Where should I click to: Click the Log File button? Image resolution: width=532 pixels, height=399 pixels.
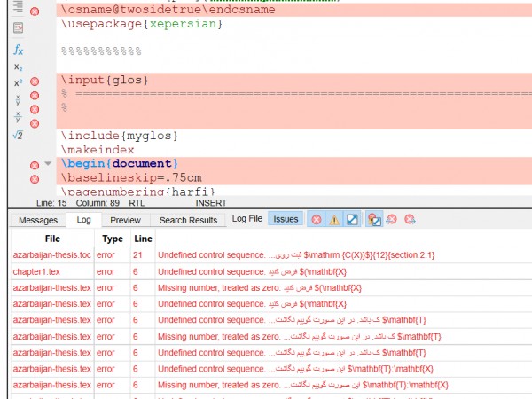(x=246, y=218)
